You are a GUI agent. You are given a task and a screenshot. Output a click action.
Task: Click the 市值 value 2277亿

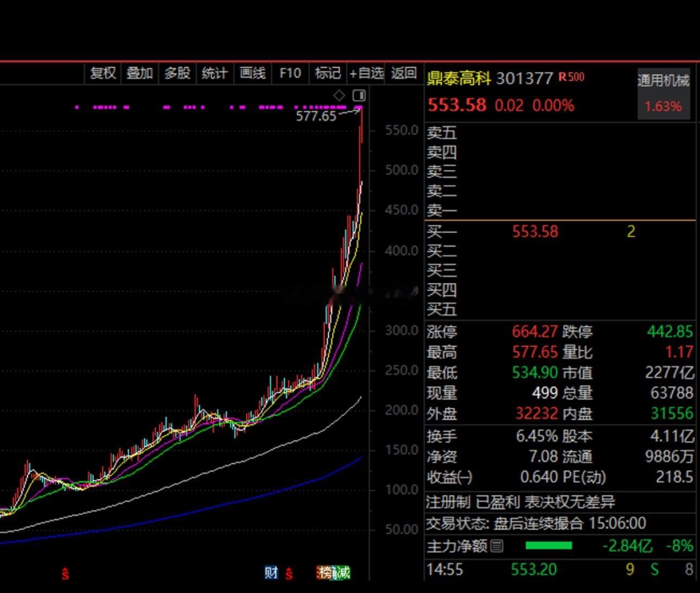(x=670, y=373)
